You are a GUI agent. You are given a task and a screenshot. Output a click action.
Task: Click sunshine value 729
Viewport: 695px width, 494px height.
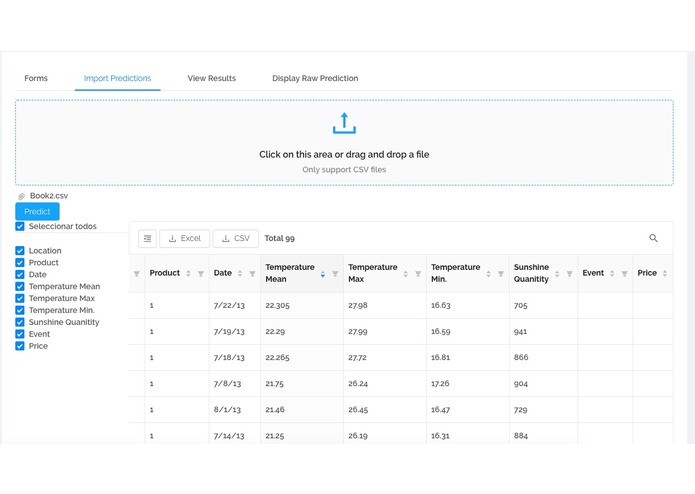click(x=520, y=410)
